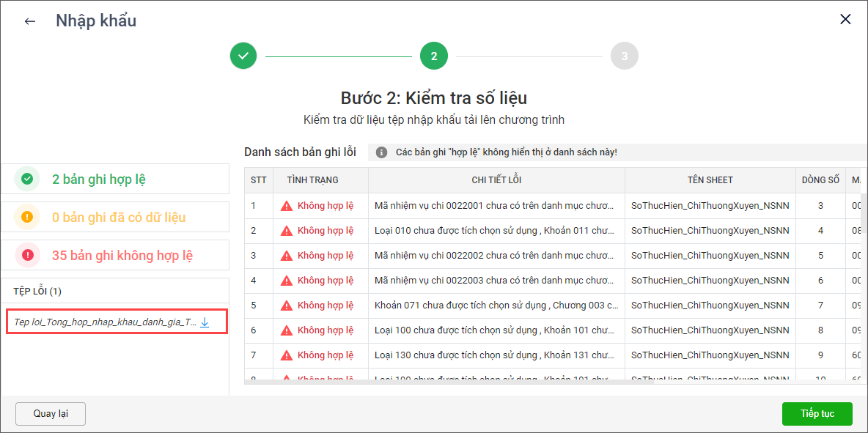The width and height of the screenshot is (868, 433).
Task: Go to step 3 circle in the wizard
Action: coord(624,56)
